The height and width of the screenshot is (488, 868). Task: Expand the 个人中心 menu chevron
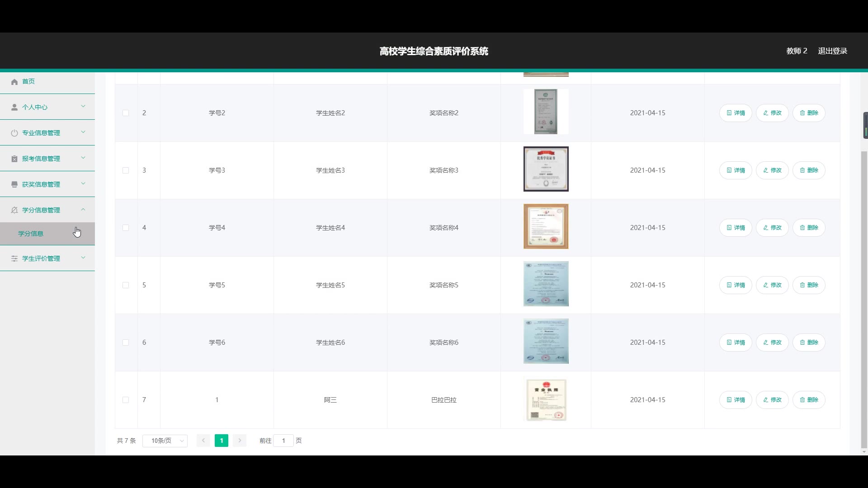[83, 107]
